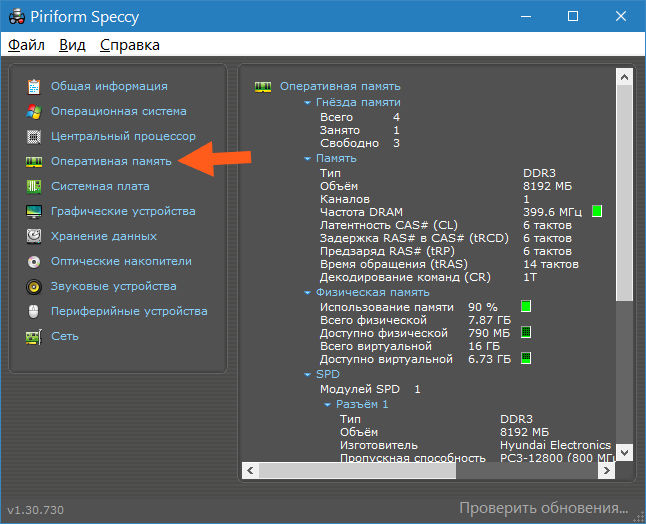Select the Свободно slots row

360,143
